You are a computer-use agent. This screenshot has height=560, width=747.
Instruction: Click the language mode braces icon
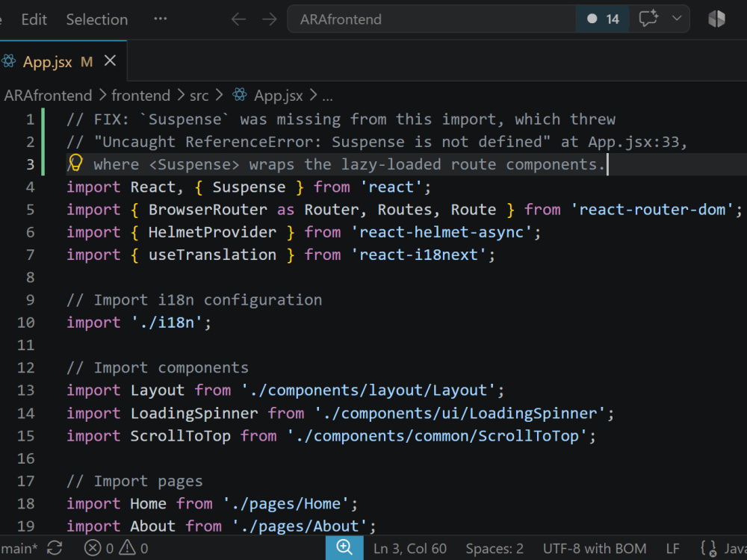(708, 549)
